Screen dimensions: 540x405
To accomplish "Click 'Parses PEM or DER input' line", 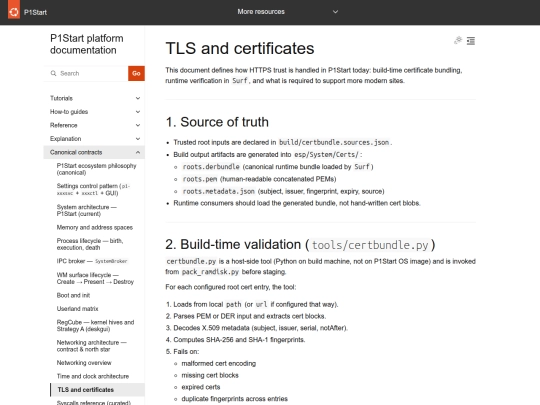I will point(250,316).
